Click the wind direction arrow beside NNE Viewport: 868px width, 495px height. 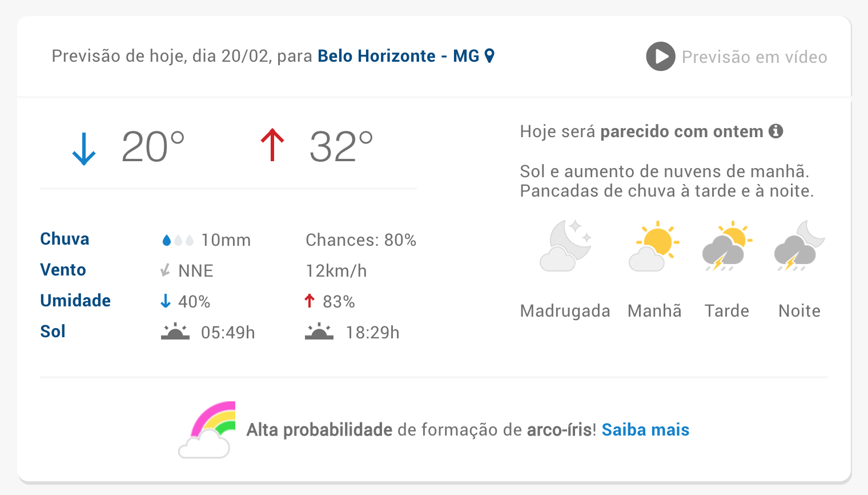coord(166,270)
